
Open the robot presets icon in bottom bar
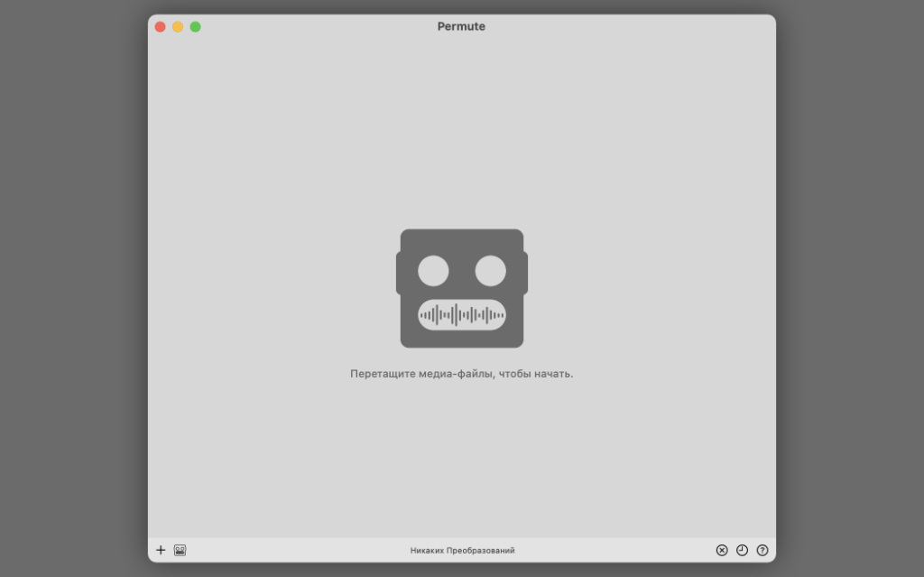(x=180, y=550)
